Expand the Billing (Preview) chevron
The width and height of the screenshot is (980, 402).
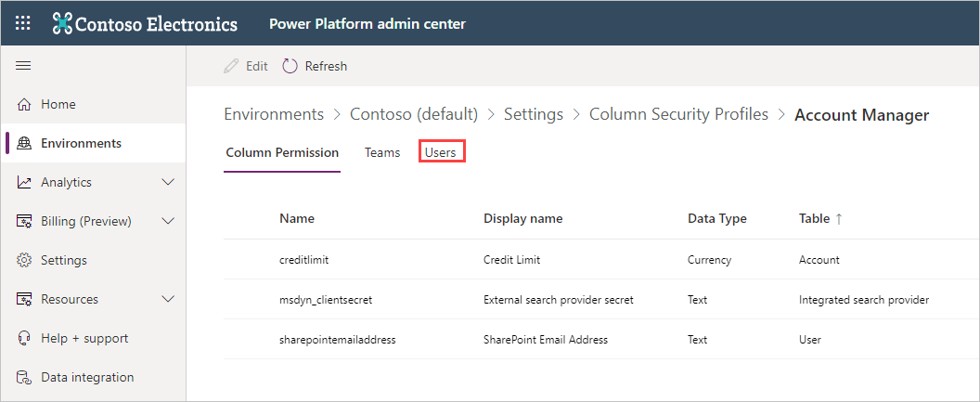(168, 222)
